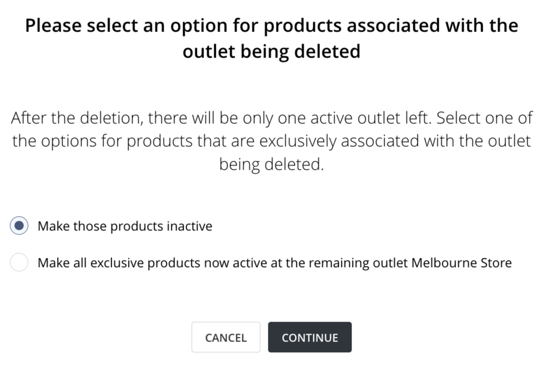Click 'outlet being deleted' in the title

point(271,51)
